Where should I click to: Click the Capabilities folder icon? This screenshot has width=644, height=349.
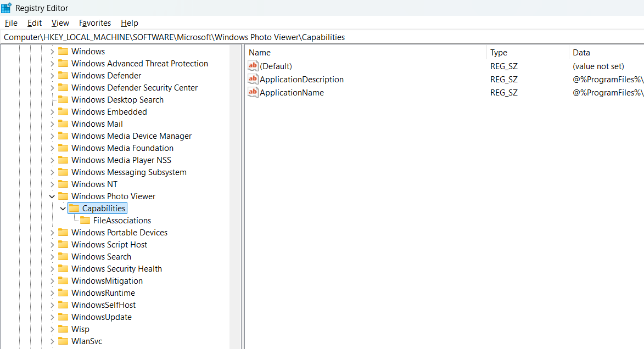[x=74, y=208]
